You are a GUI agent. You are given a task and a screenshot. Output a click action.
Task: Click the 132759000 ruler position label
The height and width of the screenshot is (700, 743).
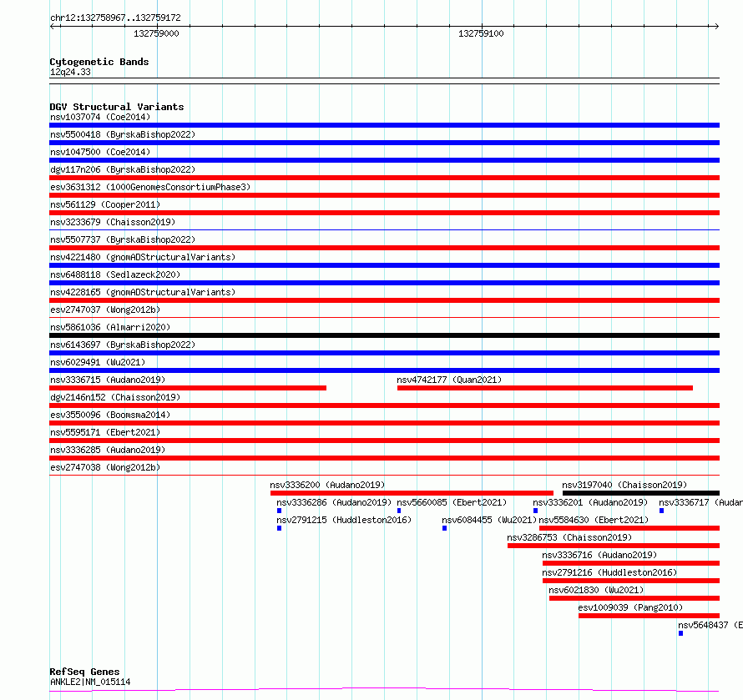tap(156, 33)
